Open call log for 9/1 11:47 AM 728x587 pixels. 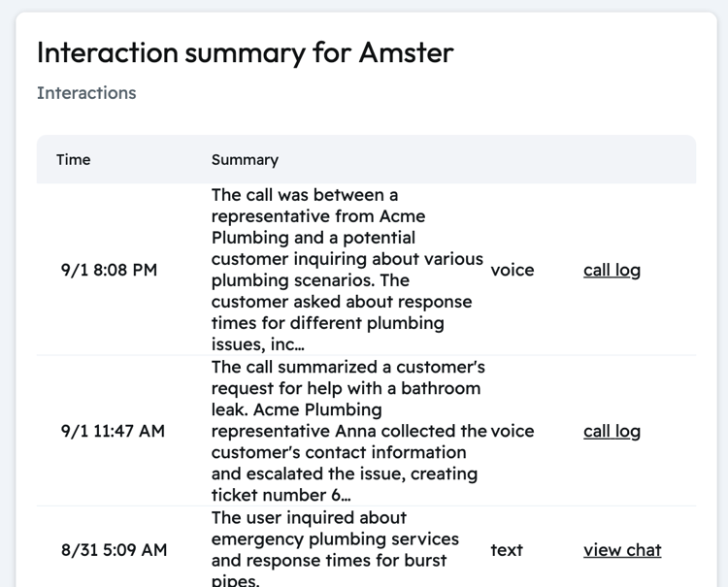612,431
